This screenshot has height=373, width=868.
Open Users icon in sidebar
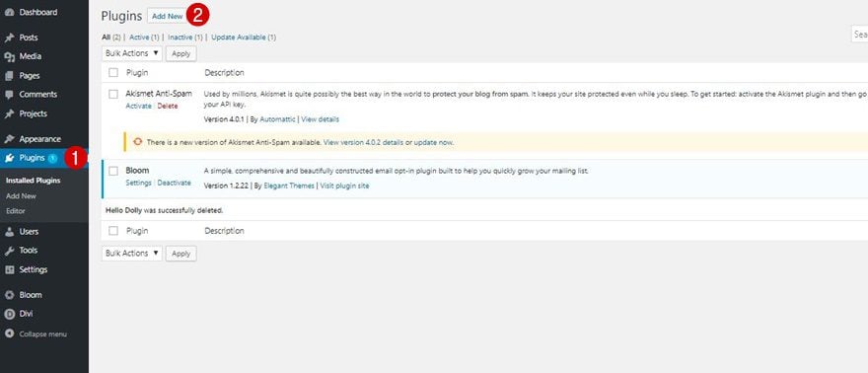coord(10,231)
